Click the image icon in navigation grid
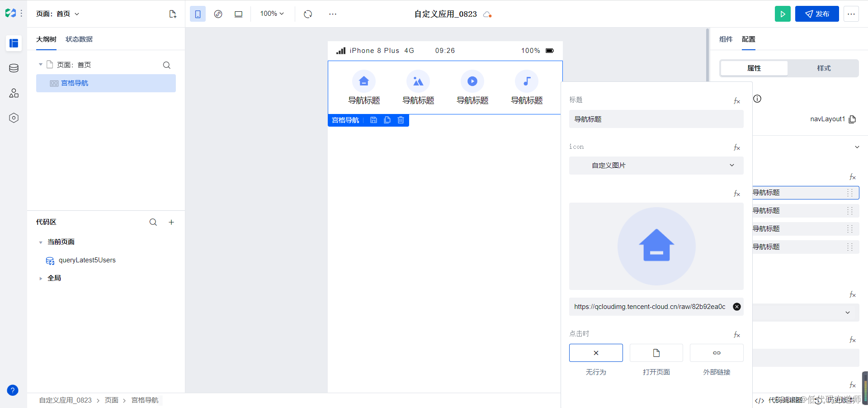 click(x=418, y=81)
